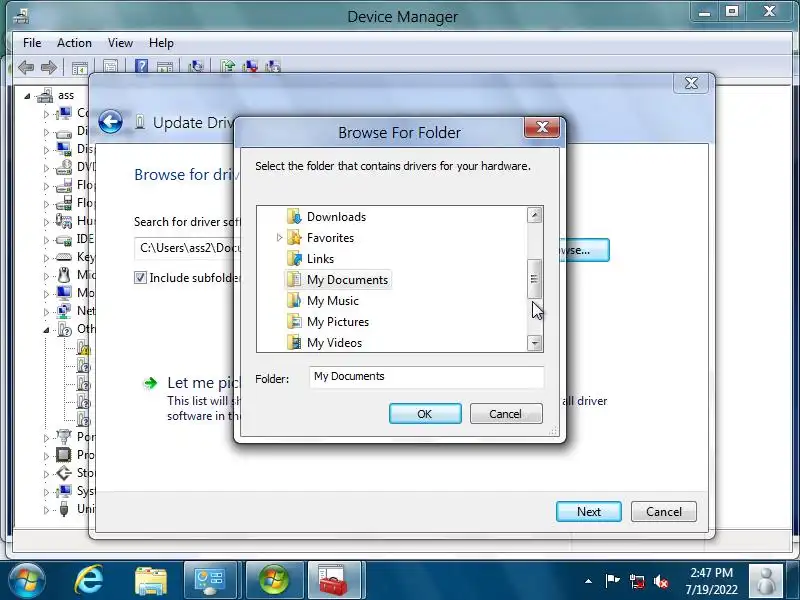The width and height of the screenshot is (800, 600).
Task: Click the Uninstall device toolbar icon with red X
Action: [251, 66]
